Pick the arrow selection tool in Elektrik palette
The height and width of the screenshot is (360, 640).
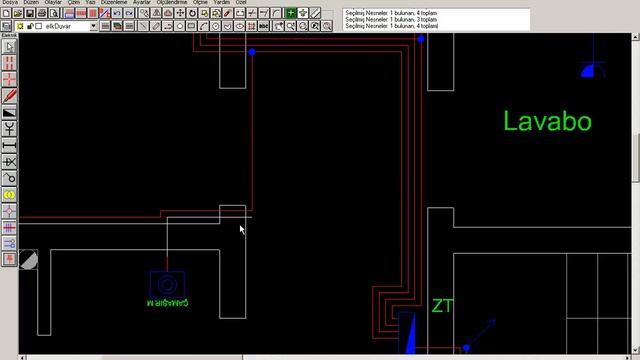(9, 47)
